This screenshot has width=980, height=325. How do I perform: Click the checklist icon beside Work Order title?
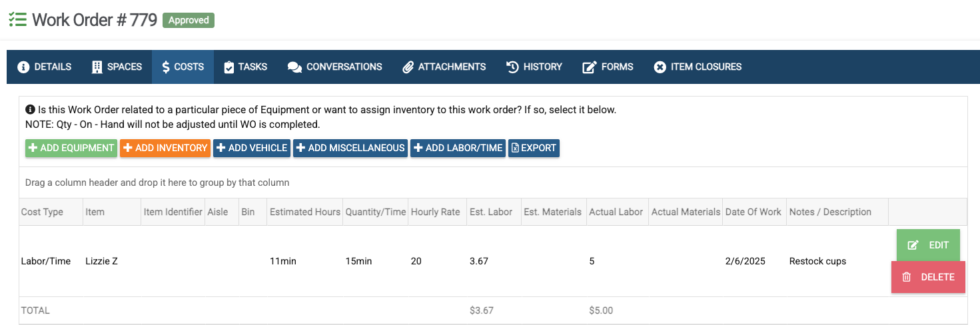[17, 19]
